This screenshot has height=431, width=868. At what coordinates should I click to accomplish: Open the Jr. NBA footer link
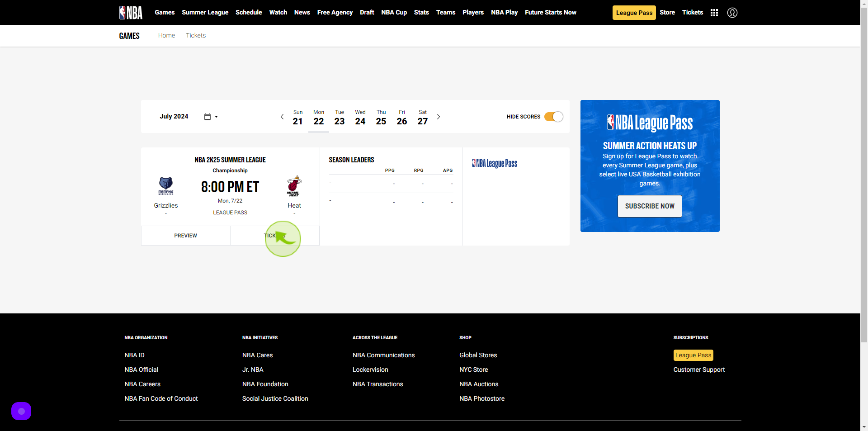click(x=253, y=369)
